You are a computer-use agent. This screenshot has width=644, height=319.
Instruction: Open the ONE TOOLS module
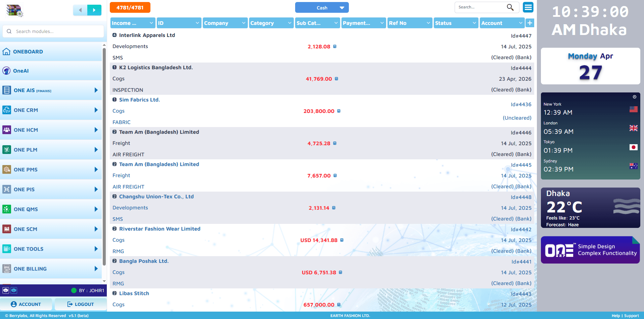[x=51, y=249]
